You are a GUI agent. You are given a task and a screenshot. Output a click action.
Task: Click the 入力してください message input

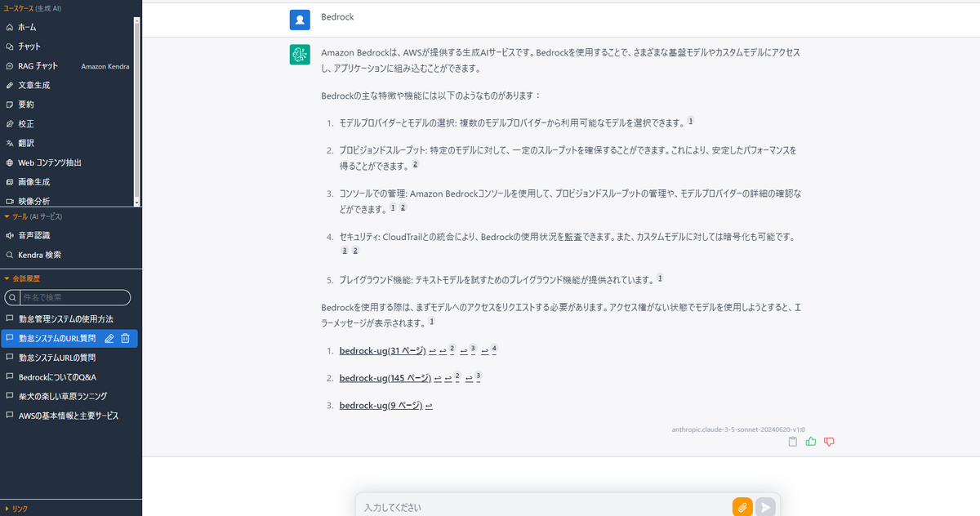[x=544, y=507]
